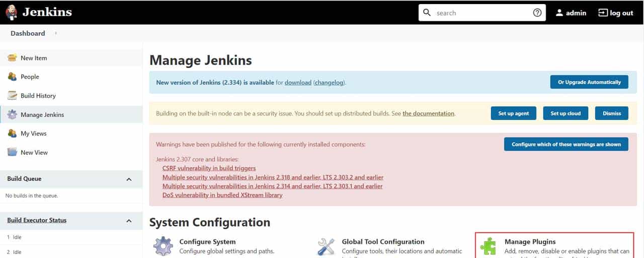644x258 pixels.
Task: Click the log out link text
Action: [621, 13]
